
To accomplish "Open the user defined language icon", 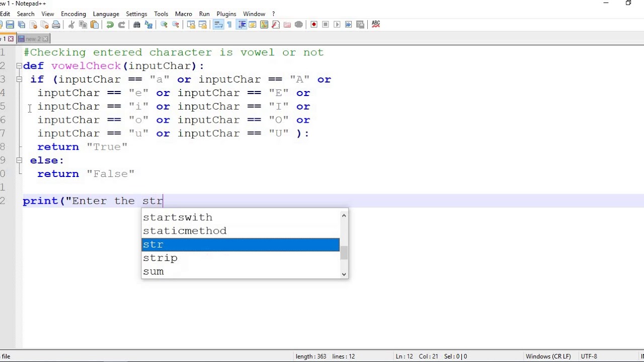I will 253,25.
